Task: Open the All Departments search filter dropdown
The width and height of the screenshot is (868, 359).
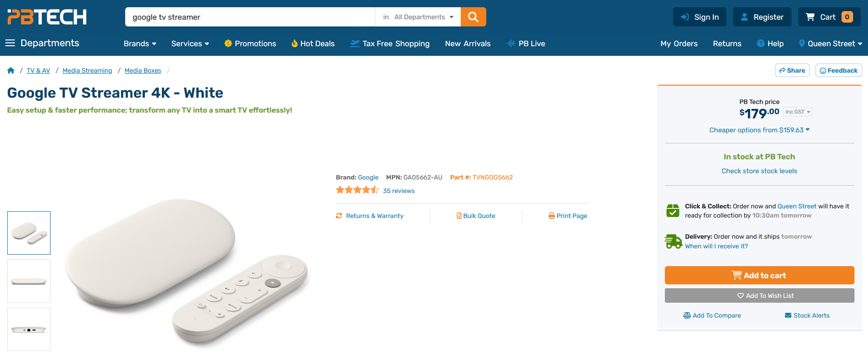Action: [418, 17]
